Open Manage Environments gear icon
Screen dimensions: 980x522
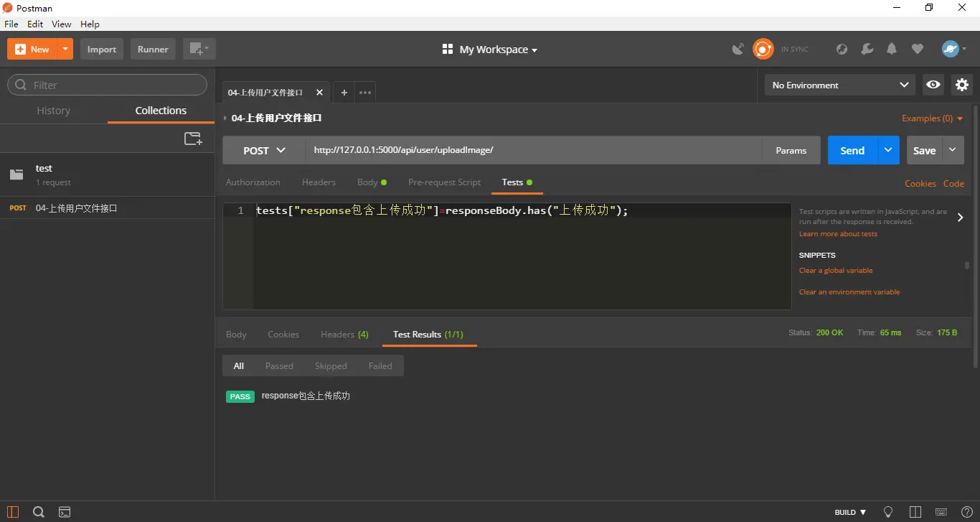tap(962, 85)
